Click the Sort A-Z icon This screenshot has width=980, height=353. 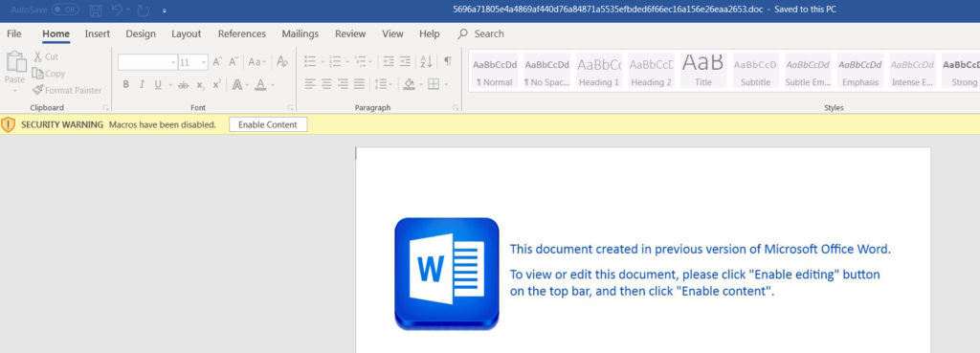click(x=426, y=61)
